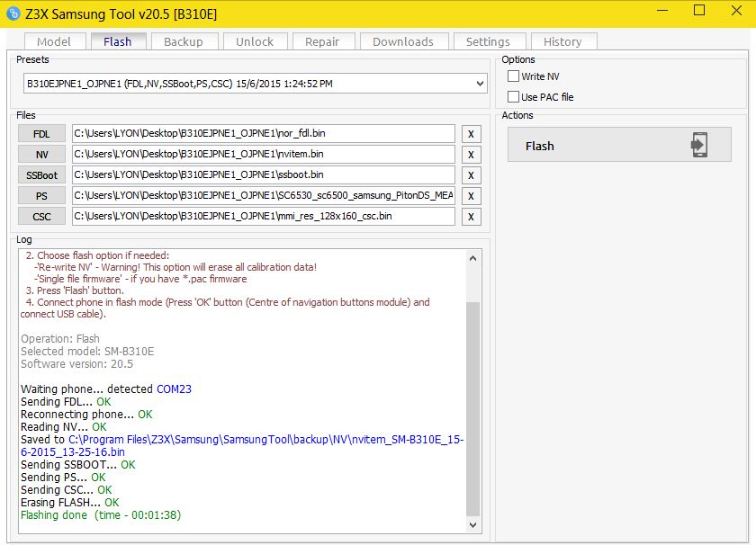Screen dimensions: 756x545
Task: Click 'Sending PS... OK' log line
Action: pyautogui.click(x=63, y=478)
